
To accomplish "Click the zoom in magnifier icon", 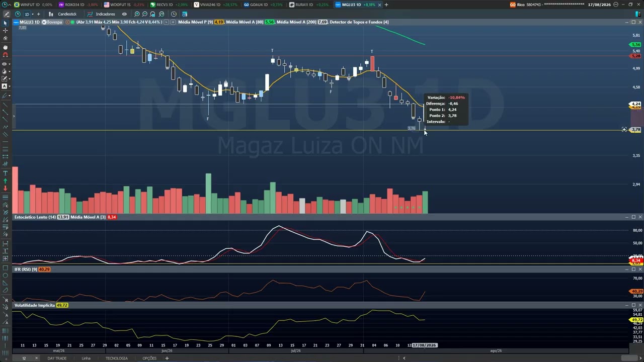I will coord(137,14).
